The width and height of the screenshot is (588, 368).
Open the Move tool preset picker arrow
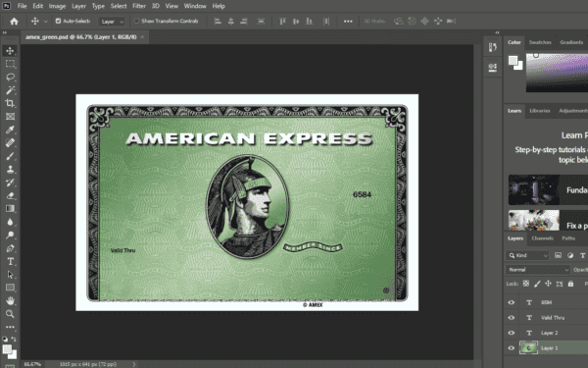pyautogui.click(x=46, y=22)
